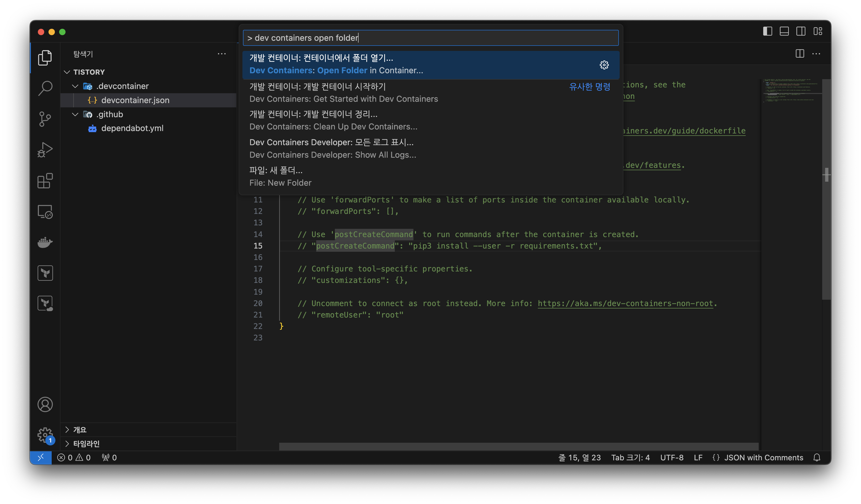The width and height of the screenshot is (861, 504).
Task: Click the vertical scrollbar of editor
Action: tap(826, 189)
